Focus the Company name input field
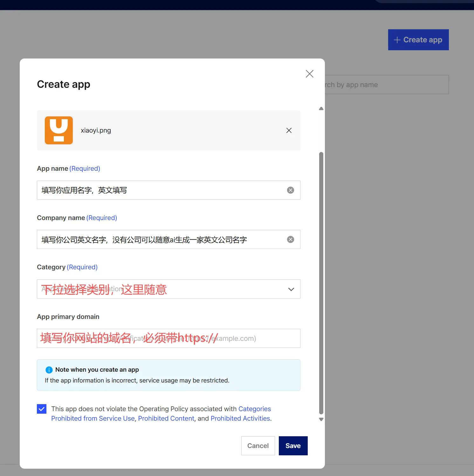474x476 pixels. click(x=168, y=239)
